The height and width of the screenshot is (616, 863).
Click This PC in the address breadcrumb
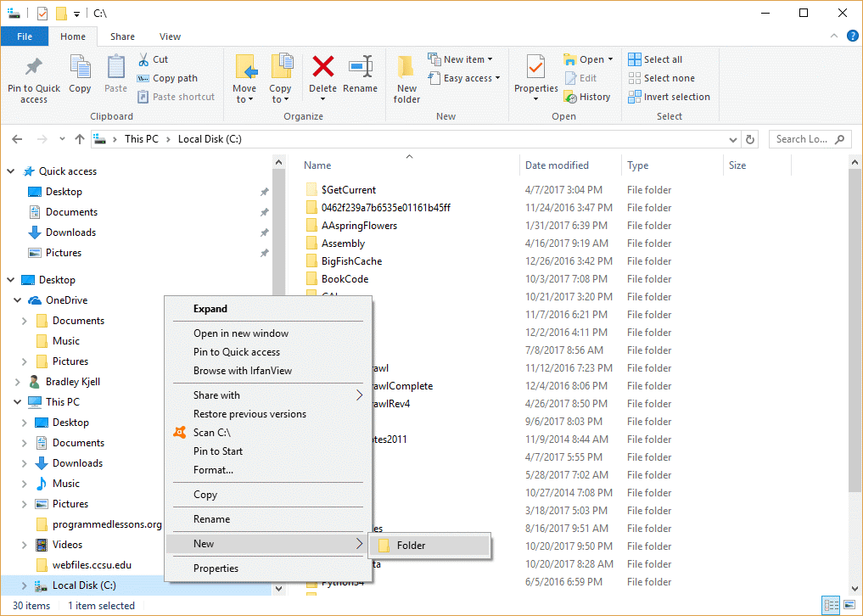[142, 139]
